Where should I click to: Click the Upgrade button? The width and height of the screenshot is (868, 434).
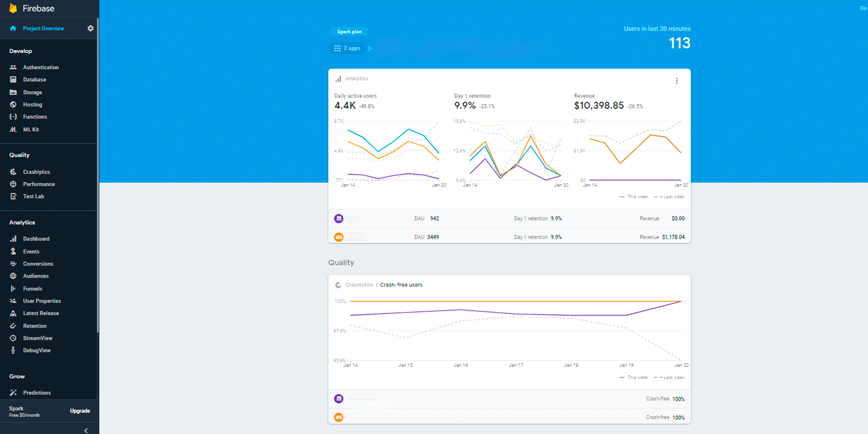(x=80, y=411)
